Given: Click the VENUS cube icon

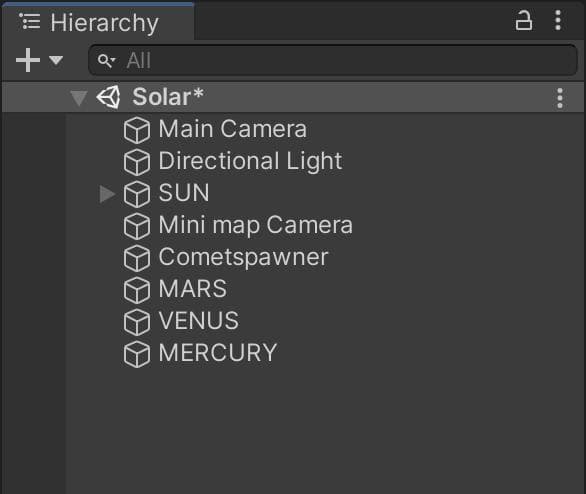Looking at the screenshot, I should (137, 322).
